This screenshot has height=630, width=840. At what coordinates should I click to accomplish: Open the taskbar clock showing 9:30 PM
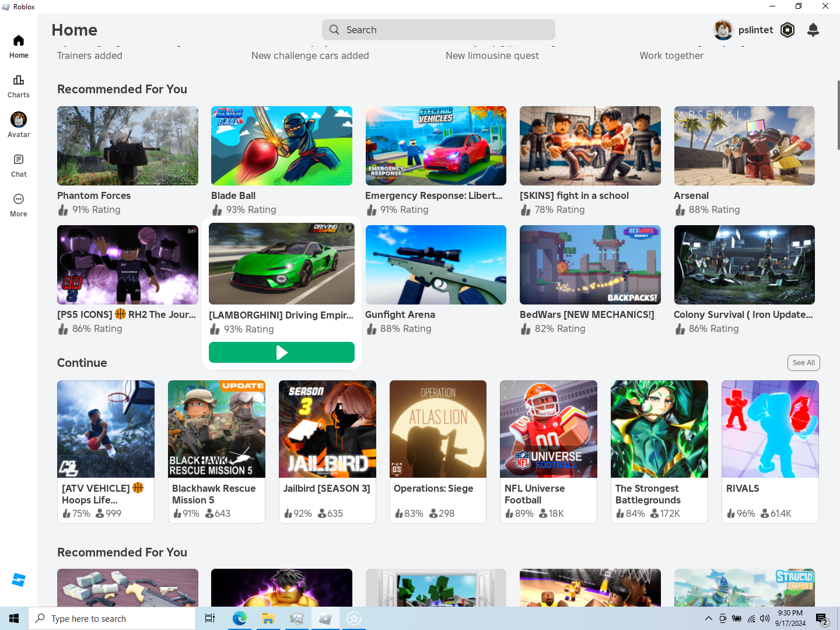tap(790, 618)
